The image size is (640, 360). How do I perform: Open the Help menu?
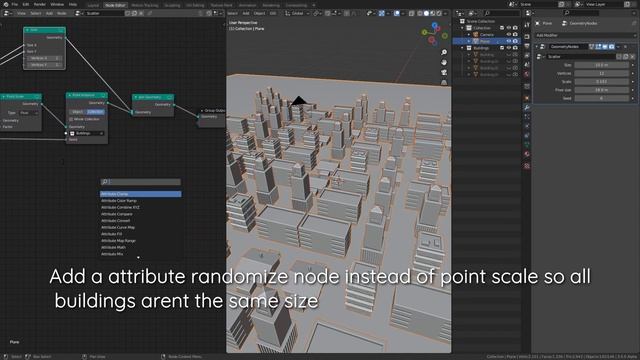click(x=73, y=4)
